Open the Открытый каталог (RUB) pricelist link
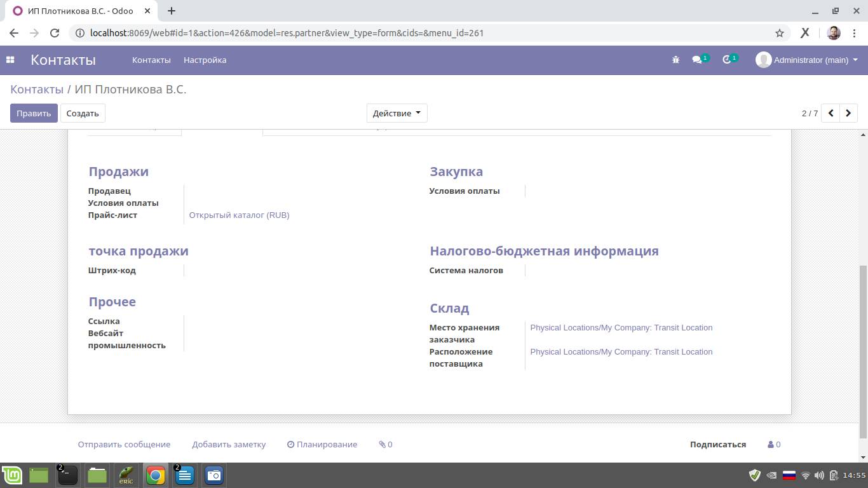The image size is (868, 488). point(239,215)
